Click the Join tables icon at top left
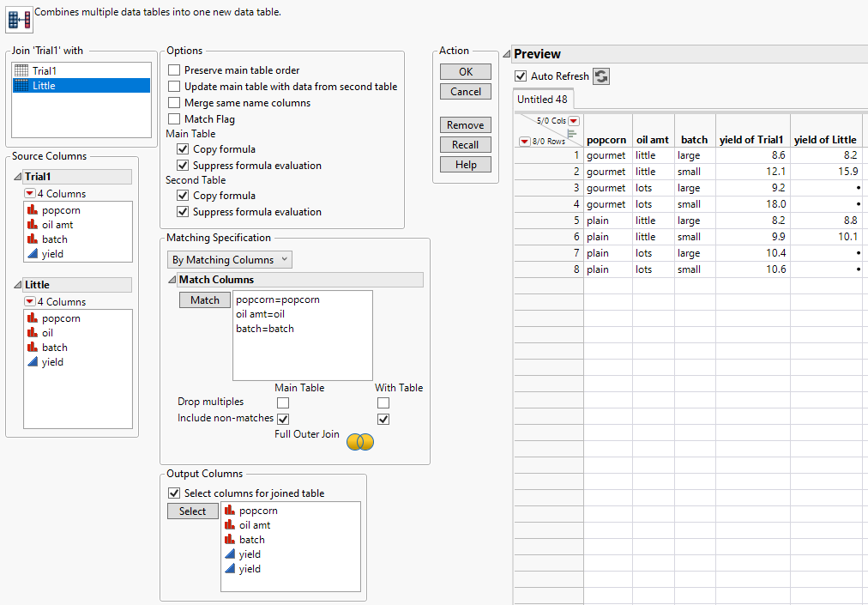Screen dimensions: 868x605 19,16
